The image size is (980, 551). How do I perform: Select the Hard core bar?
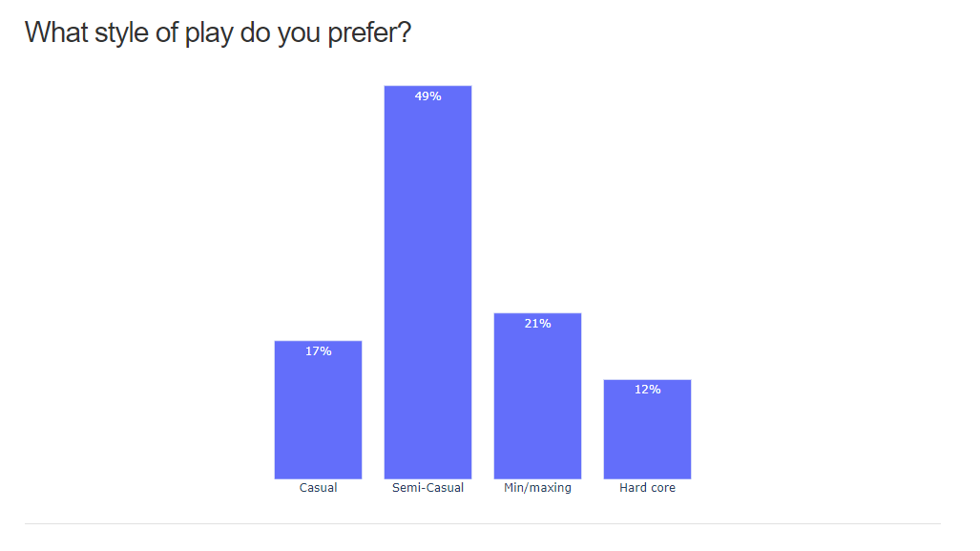[x=647, y=429]
